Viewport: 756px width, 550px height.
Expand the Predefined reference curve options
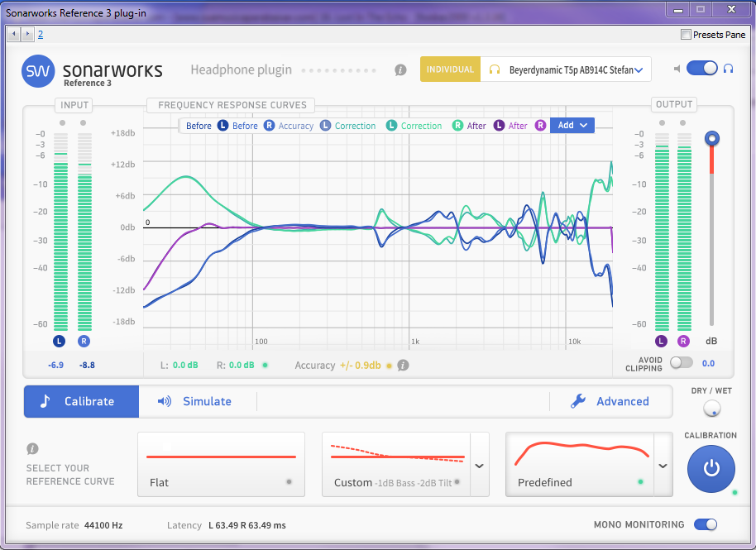(663, 466)
